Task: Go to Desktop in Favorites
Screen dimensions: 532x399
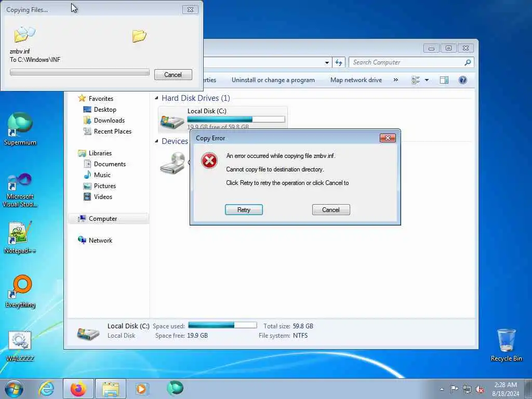Action: (105, 109)
